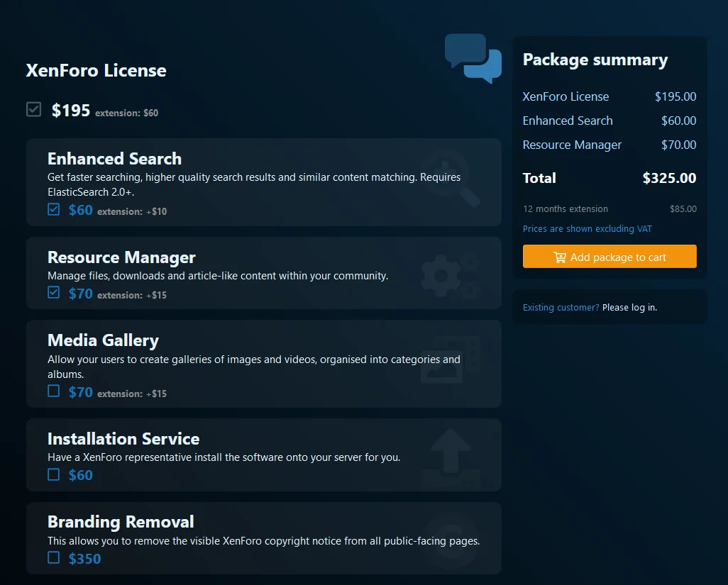This screenshot has height=585, width=728.
Task: Click the 'Installation Service' card heading
Action: 123,438
